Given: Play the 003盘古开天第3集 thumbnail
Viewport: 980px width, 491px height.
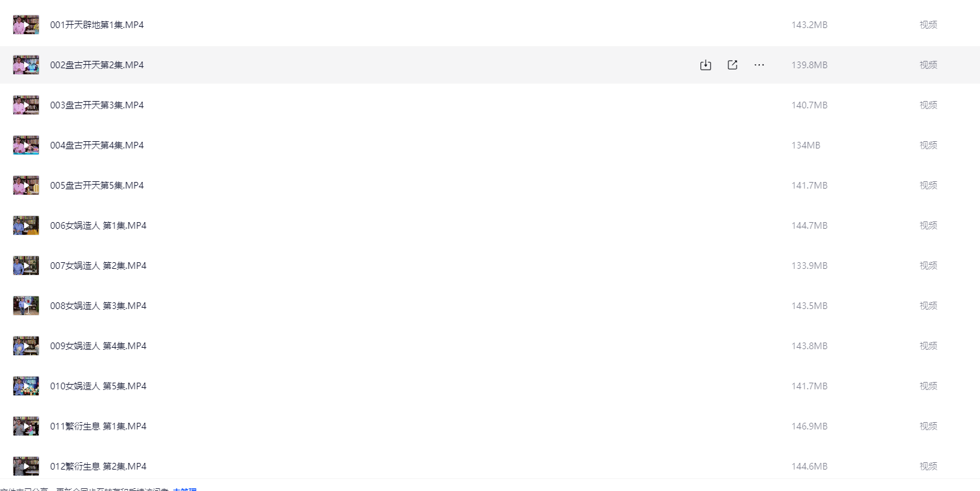Looking at the screenshot, I should 26,105.
